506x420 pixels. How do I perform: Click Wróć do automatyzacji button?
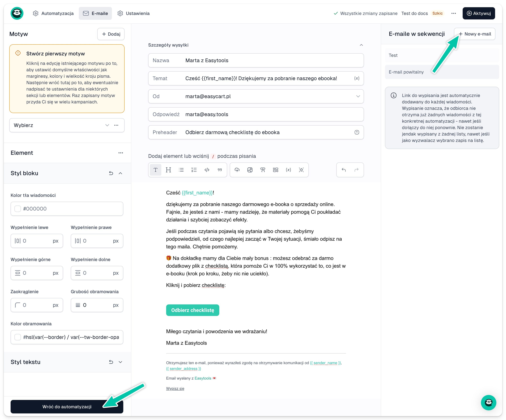(x=67, y=407)
